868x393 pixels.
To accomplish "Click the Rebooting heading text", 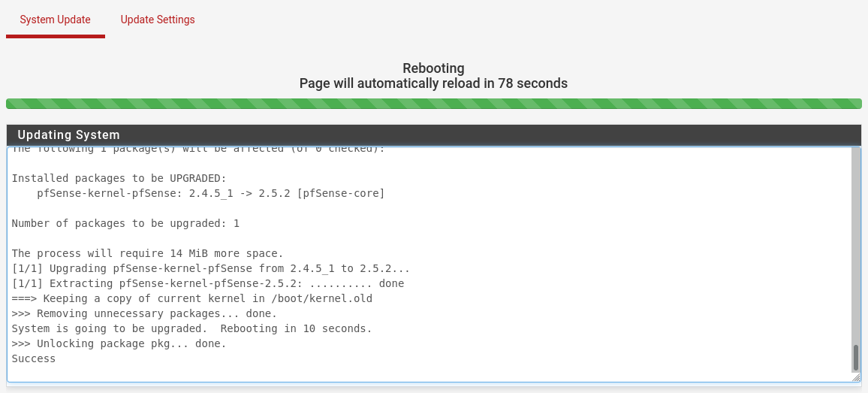I will pyautogui.click(x=433, y=68).
